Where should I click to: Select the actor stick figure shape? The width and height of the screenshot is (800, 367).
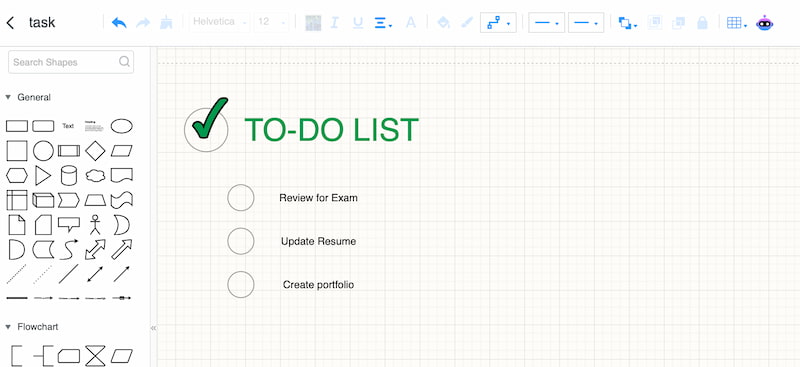[x=95, y=225]
